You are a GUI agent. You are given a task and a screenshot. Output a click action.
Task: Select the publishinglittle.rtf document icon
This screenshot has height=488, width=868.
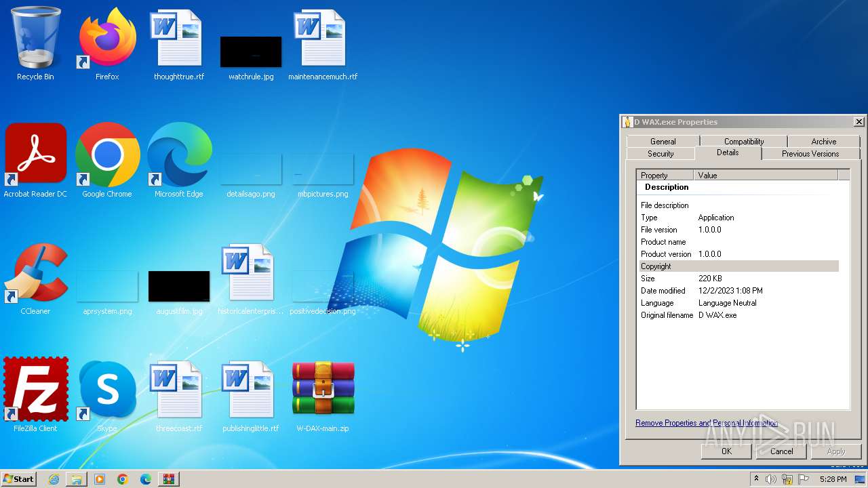251,396
